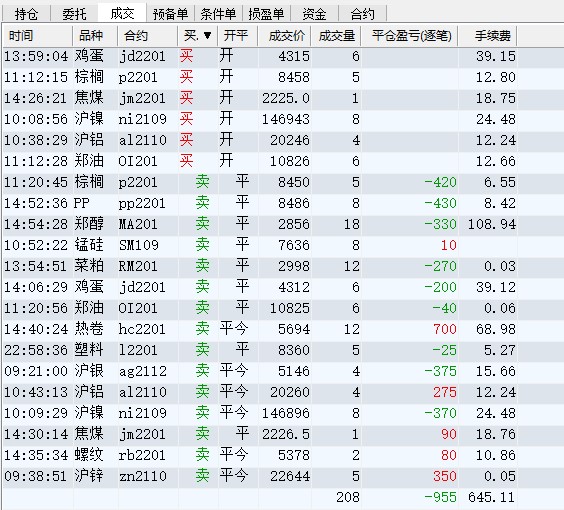
Task: Click contract jm2201 in 14:26:21 row
Action: [x=142, y=98]
